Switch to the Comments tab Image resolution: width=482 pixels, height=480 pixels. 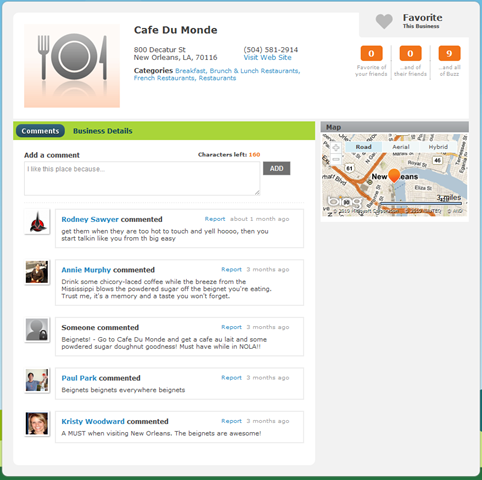pos(40,131)
